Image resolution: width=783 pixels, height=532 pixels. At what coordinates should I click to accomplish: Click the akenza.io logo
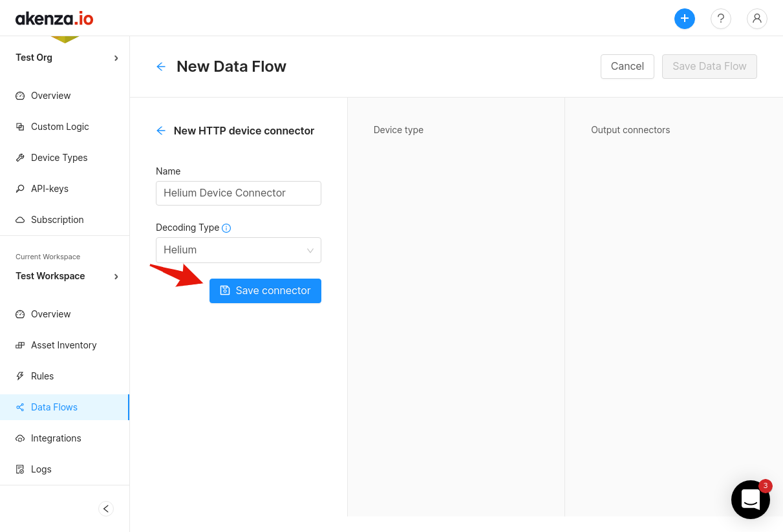tap(54, 18)
